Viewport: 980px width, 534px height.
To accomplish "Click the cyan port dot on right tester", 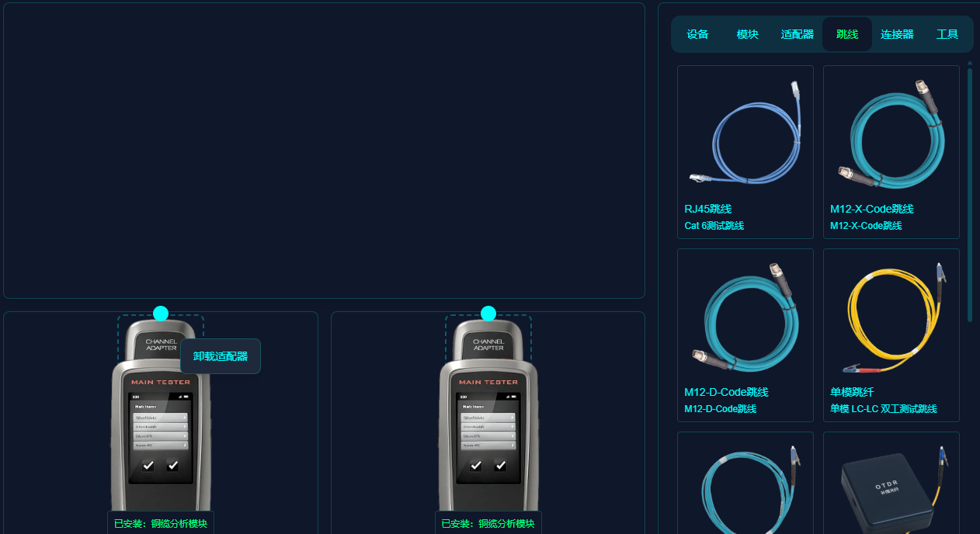I will pos(488,314).
